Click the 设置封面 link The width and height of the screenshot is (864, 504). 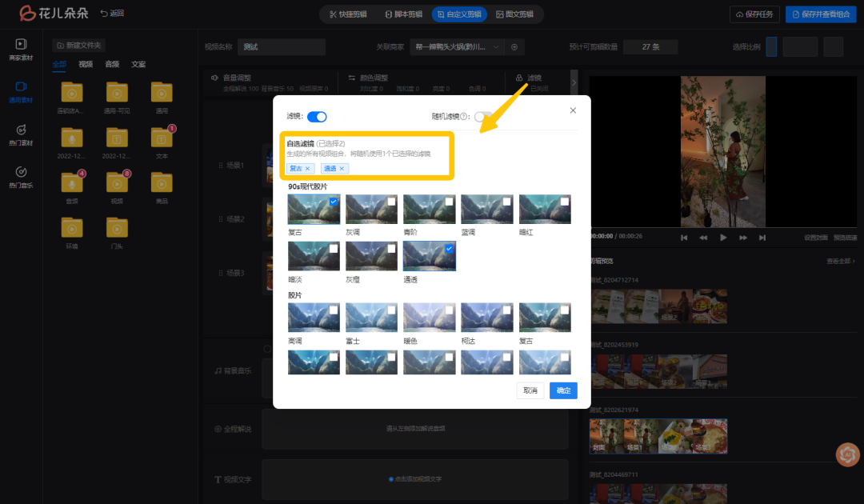[x=815, y=238]
